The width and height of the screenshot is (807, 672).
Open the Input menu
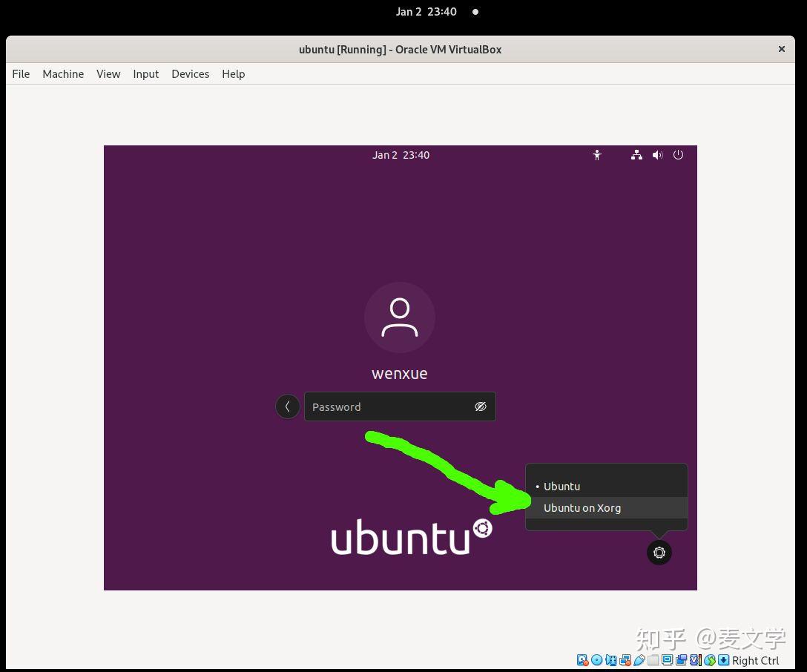pyautogui.click(x=146, y=74)
